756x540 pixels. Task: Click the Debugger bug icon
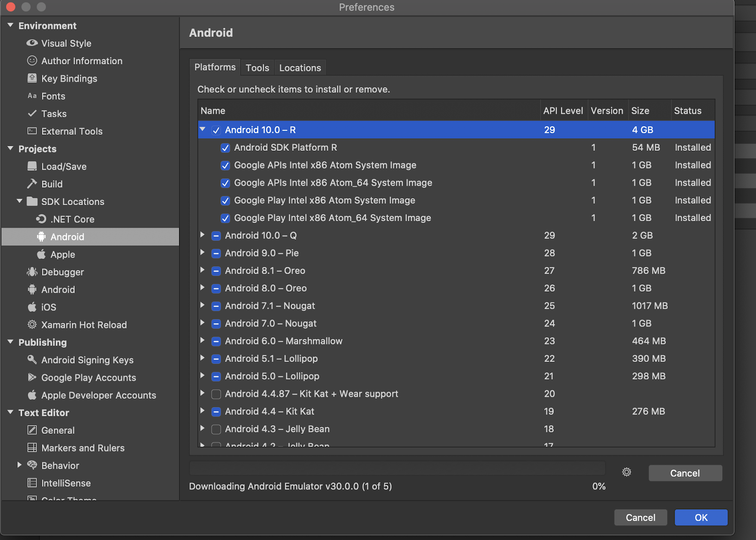pyautogui.click(x=32, y=272)
